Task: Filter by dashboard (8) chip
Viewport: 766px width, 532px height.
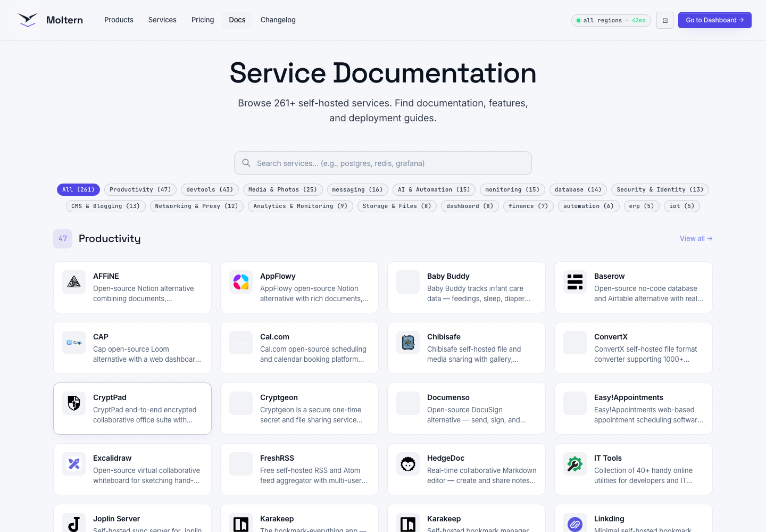Action: [470, 206]
